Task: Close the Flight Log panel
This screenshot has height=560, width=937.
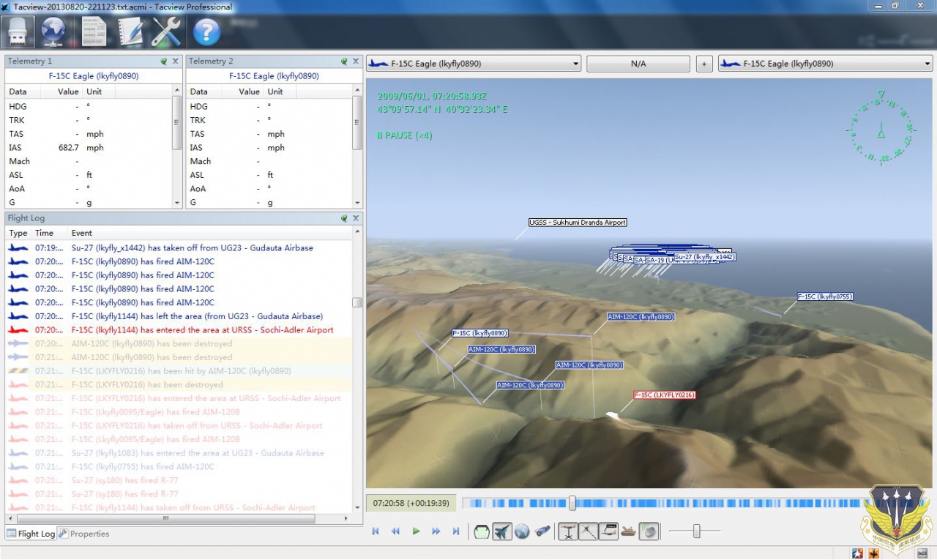Action: tap(356, 218)
